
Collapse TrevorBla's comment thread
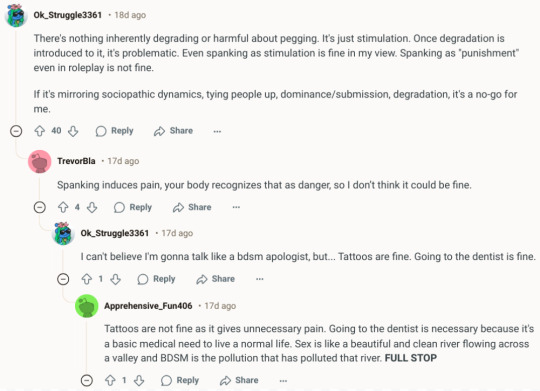[40, 207]
